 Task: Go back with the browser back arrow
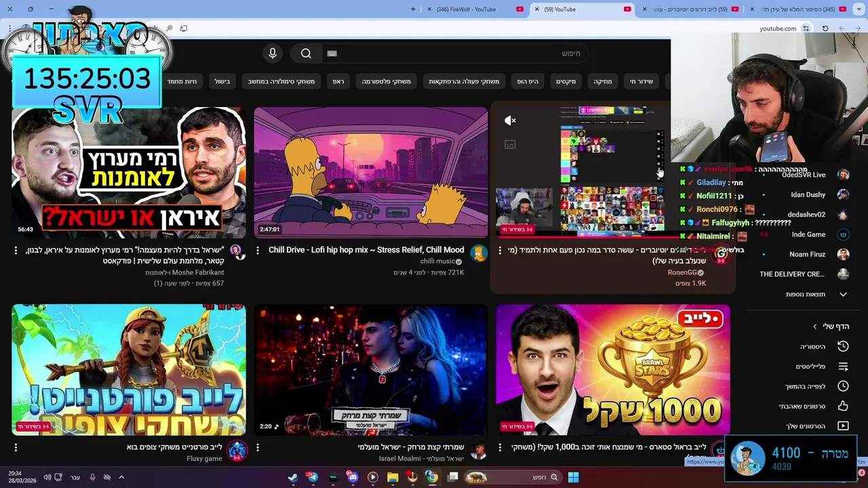tap(858, 28)
